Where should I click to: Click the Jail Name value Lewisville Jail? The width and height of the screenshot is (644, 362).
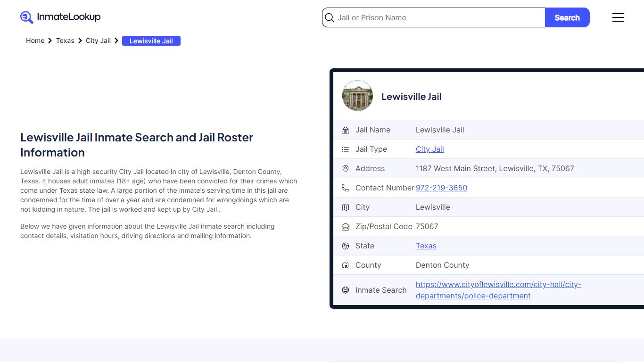(440, 130)
